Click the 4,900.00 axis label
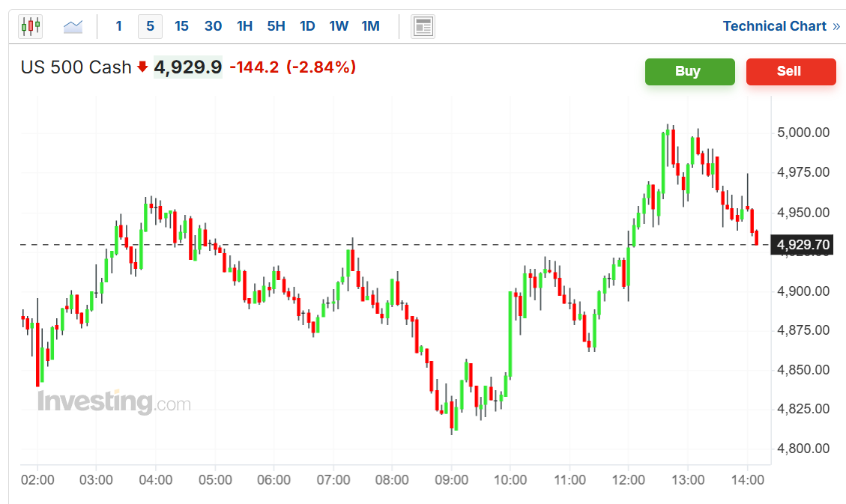Viewport: 846px width, 504px height. click(803, 291)
